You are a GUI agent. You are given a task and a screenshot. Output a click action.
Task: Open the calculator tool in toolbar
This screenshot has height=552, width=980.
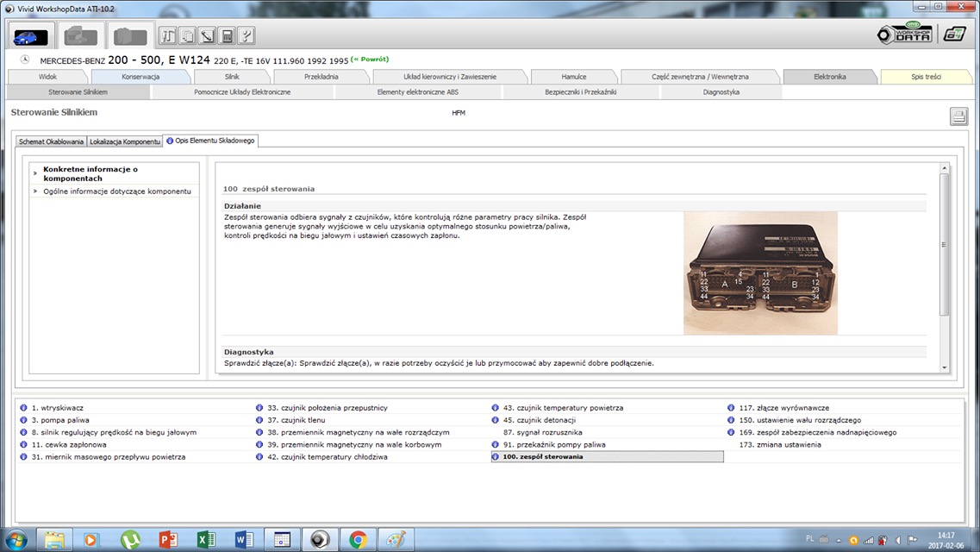coord(227,36)
